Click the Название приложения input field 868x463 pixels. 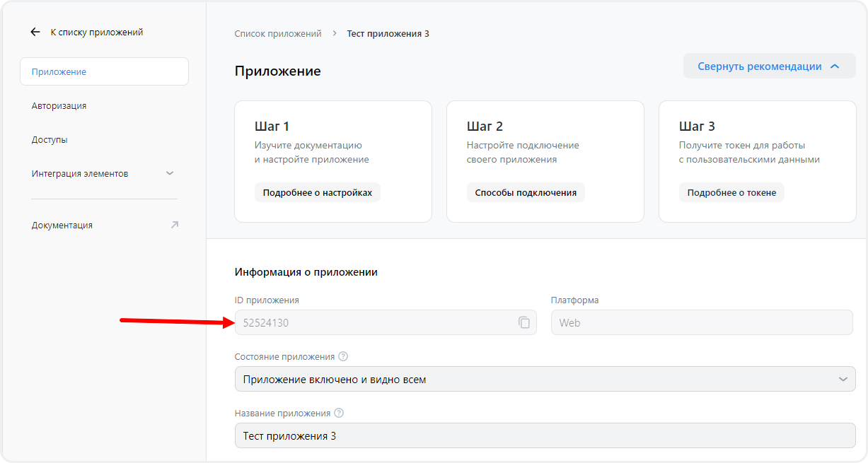(x=545, y=435)
